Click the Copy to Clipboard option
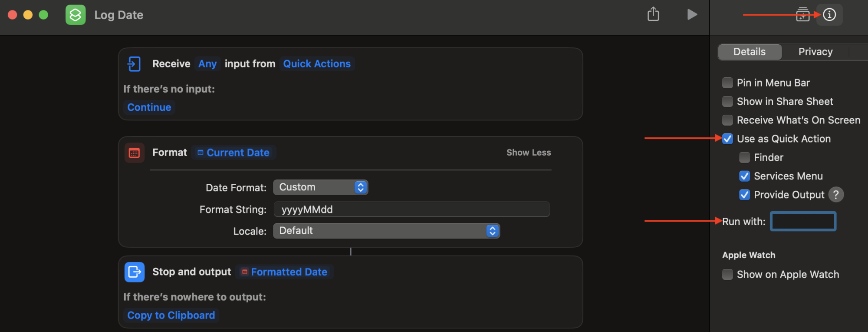 tap(171, 315)
